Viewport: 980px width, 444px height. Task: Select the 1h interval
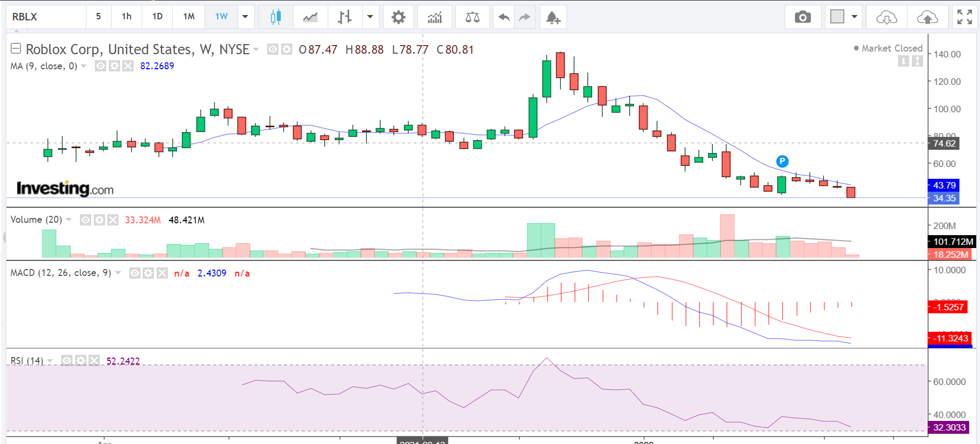(127, 17)
